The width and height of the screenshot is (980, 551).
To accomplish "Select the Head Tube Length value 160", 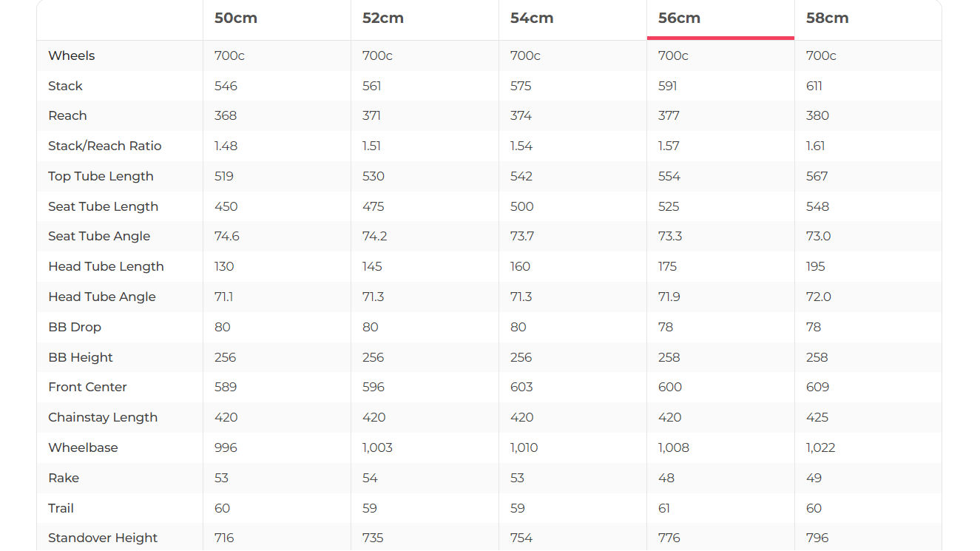I will pos(520,266).
